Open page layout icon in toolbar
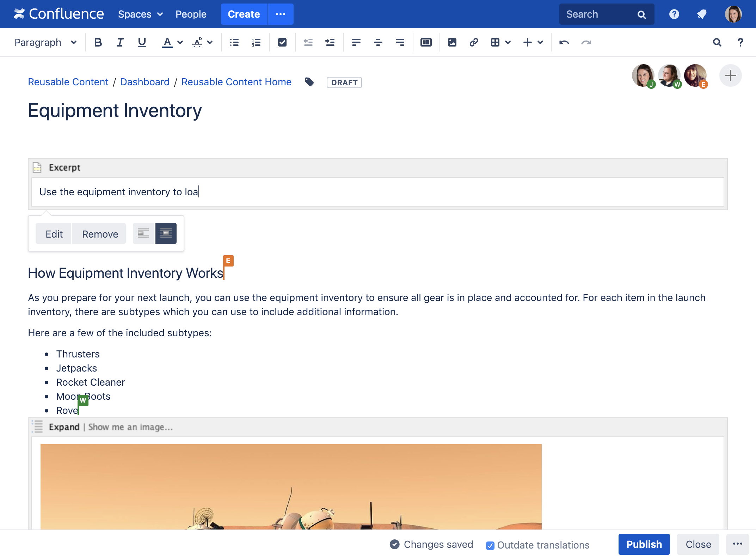The height and width of the screenshot is (557, 756). (426, 43)
